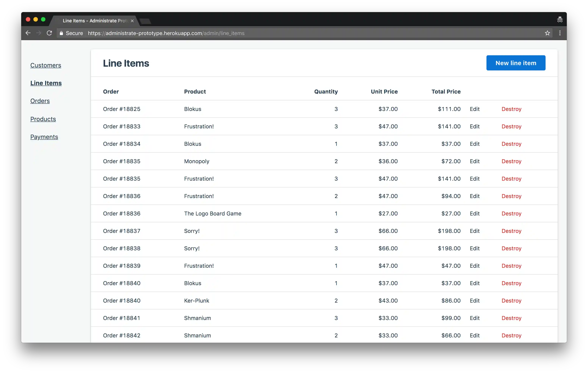
Task: Click the Ker-Plunk product cell
Action: [197, 300]
